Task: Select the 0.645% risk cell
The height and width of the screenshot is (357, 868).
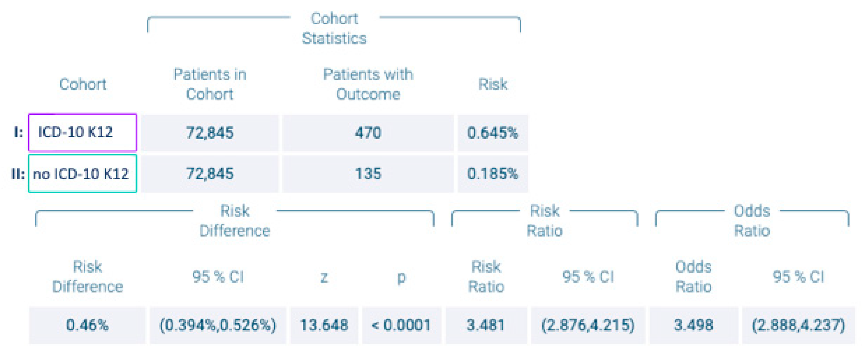Action: point(493,133)
